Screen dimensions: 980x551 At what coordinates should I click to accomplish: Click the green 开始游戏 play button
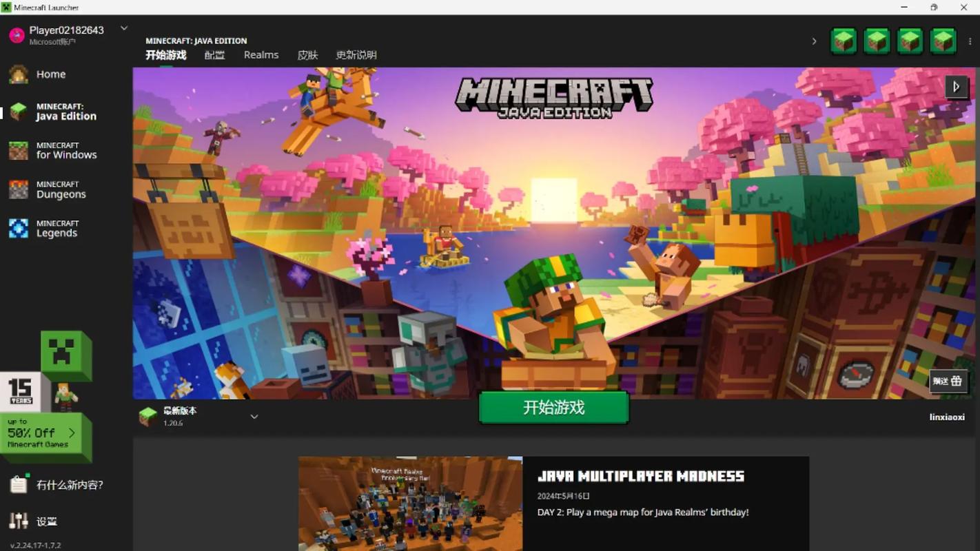point(553,408)
